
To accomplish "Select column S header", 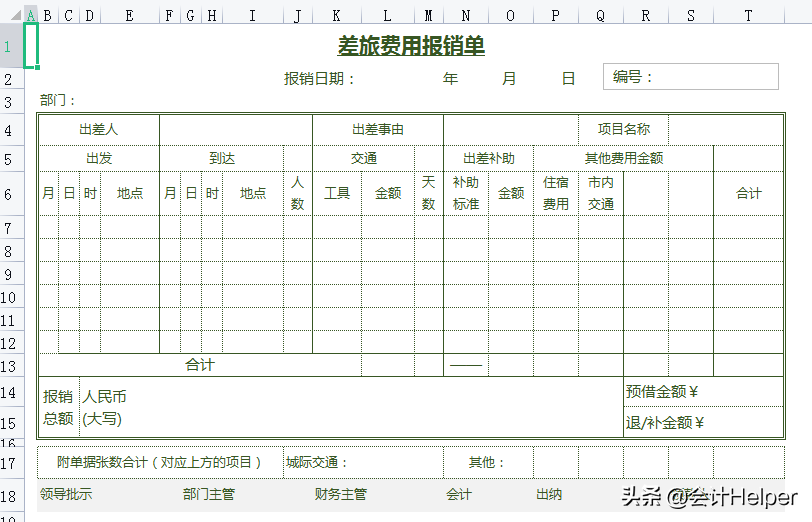I will 691,16.
